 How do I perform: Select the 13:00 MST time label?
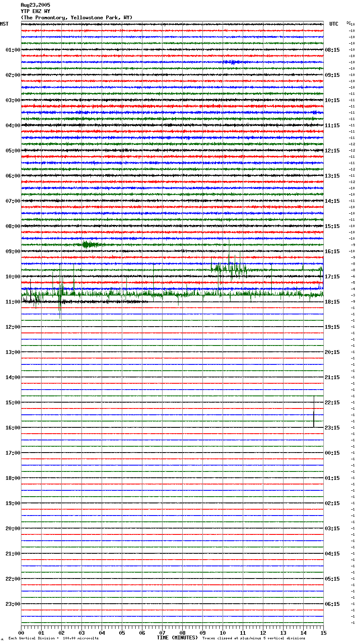click(x=13, y=352)
